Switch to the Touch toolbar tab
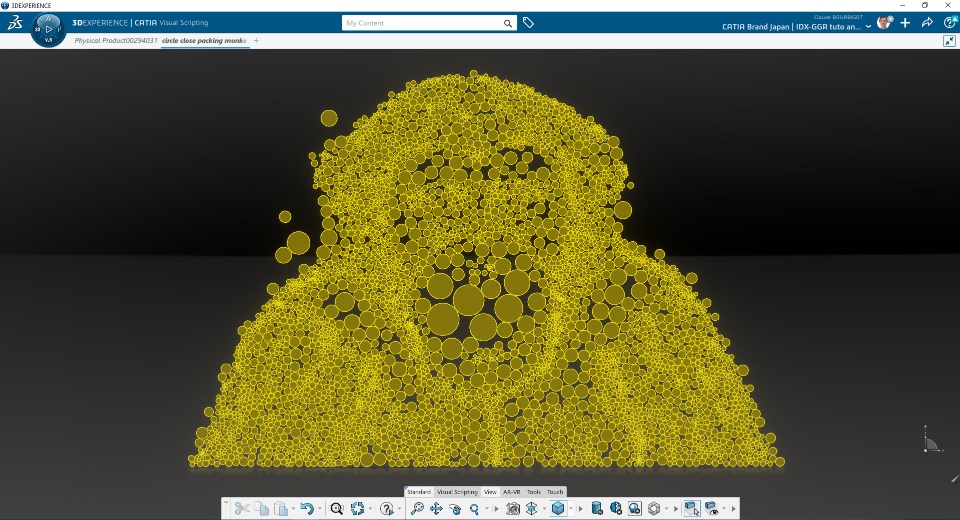The width and height of the screenshot is (960, 520). pos(555,492)
